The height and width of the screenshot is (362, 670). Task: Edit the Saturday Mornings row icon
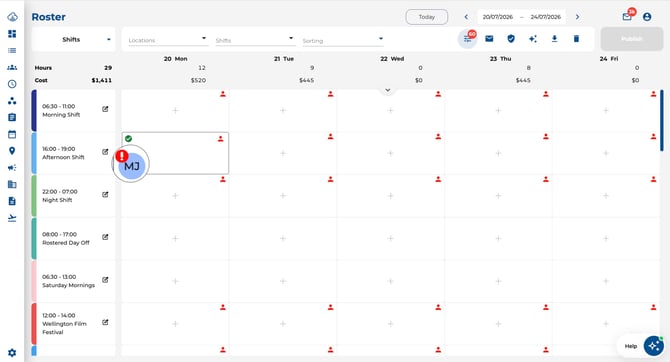(x=105, y=280)
